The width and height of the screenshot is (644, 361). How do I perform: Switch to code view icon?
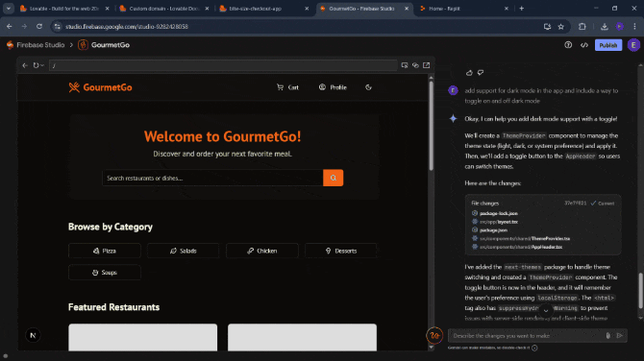click(x=584, y=45)
